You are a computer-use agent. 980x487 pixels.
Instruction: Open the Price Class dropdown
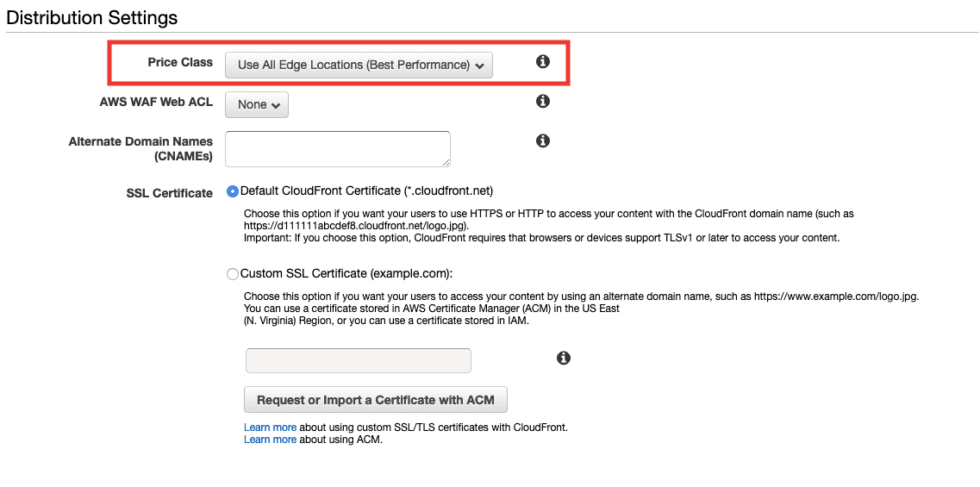point(359,65)
